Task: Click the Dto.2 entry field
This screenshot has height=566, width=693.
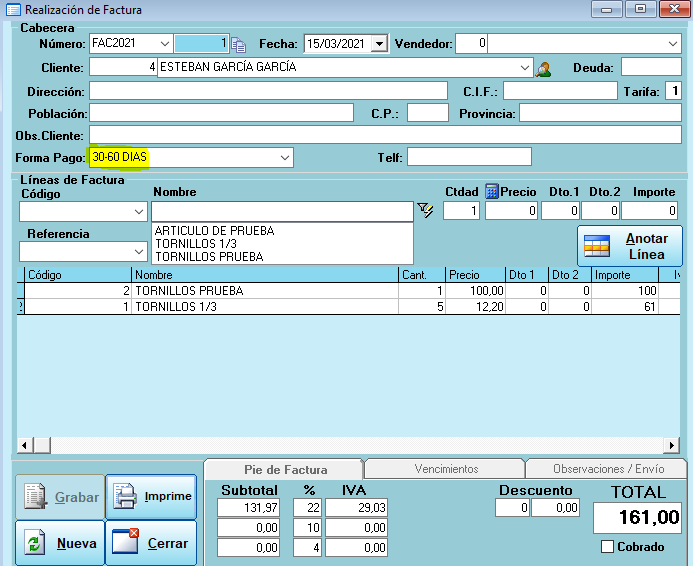Action: [x=601, y=210]
